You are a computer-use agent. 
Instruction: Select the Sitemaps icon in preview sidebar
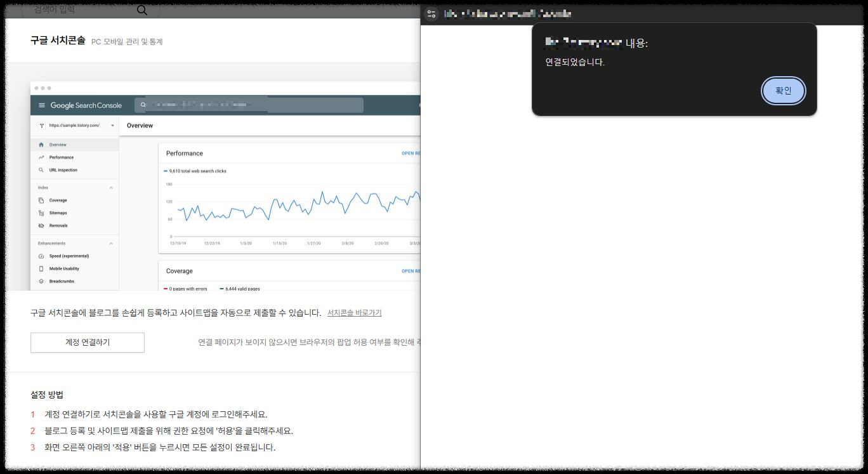41,213
